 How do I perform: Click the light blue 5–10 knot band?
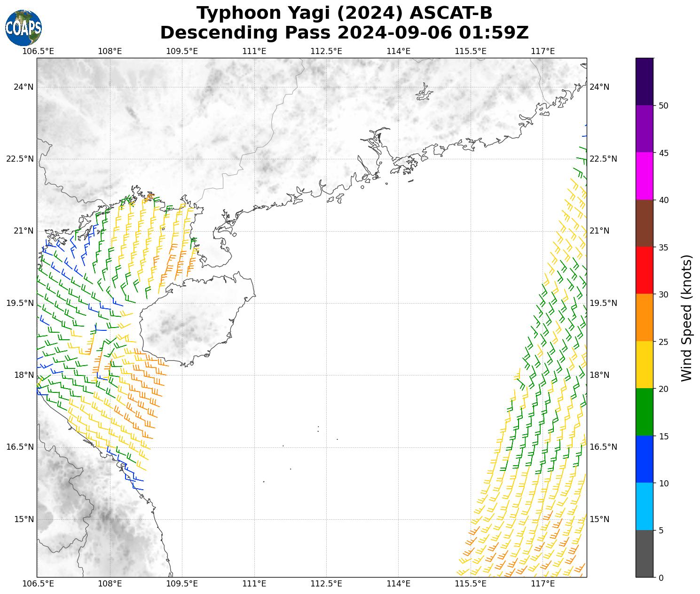(644, 506)
